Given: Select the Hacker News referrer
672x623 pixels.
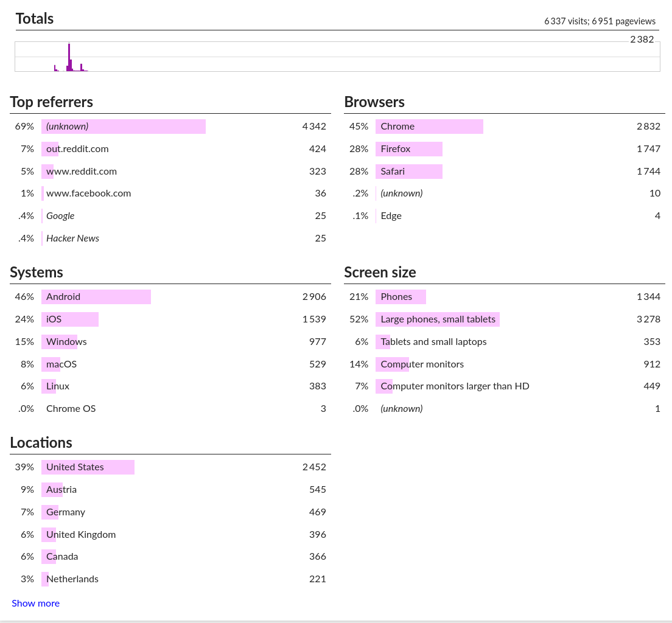Looking at the screenshot, I should click(x=72, y=238).
